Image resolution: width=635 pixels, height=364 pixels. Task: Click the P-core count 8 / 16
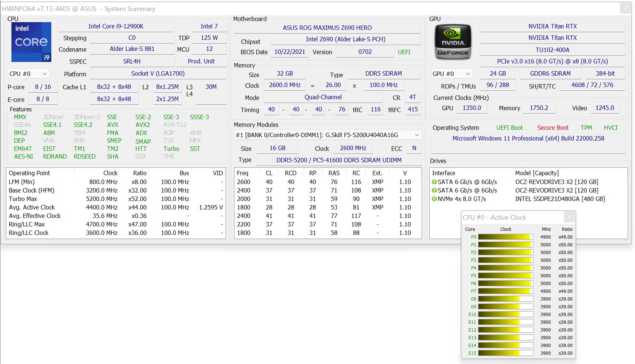click(x=43, y=87)
